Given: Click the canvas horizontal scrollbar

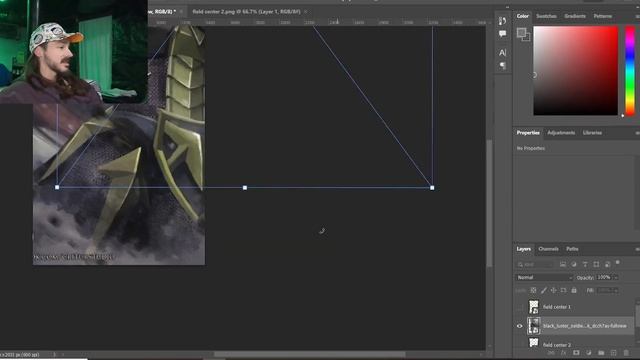Looking at the screenshot, I should click(309, 354).
